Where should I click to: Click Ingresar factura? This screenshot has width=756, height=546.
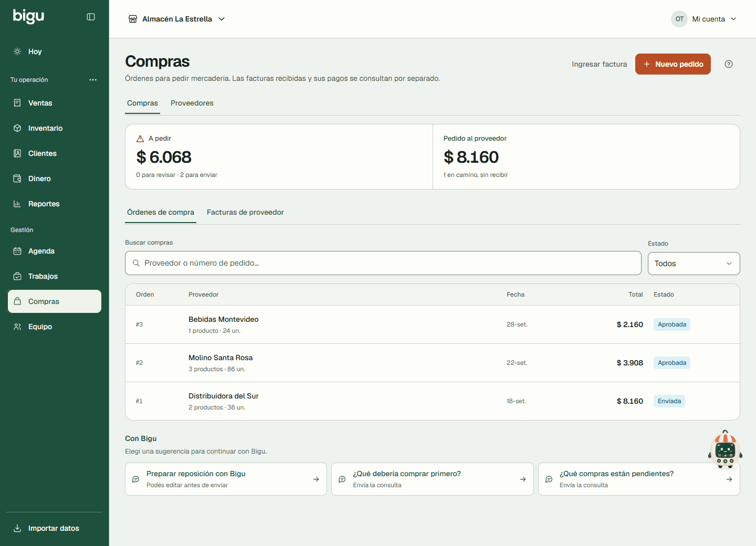click(600, 64)
